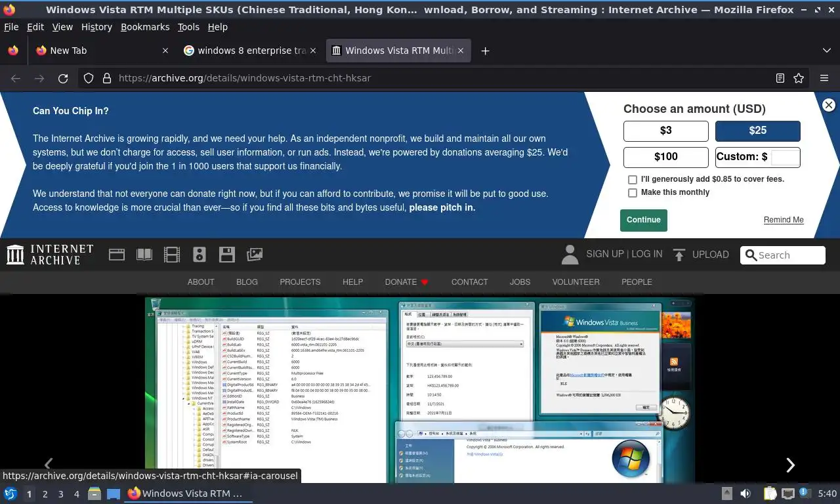Go back using the back arrow

pyautogui.click(x=16, y=78)
